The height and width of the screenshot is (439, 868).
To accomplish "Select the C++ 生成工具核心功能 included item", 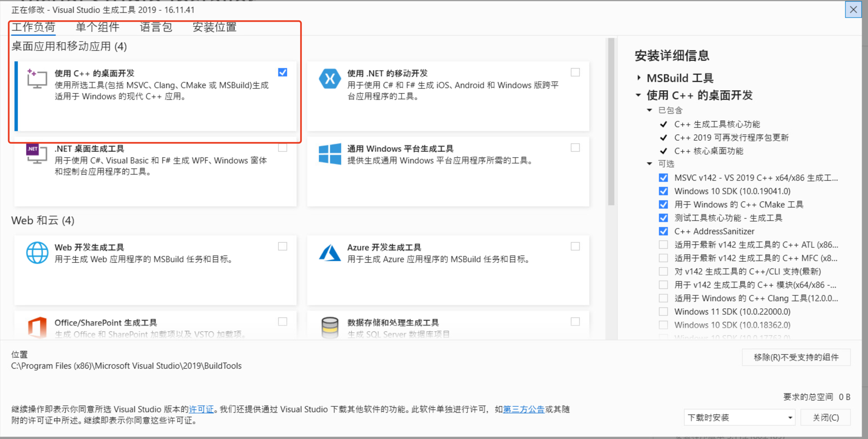I will pyautogui.click(x=717, y=124).
